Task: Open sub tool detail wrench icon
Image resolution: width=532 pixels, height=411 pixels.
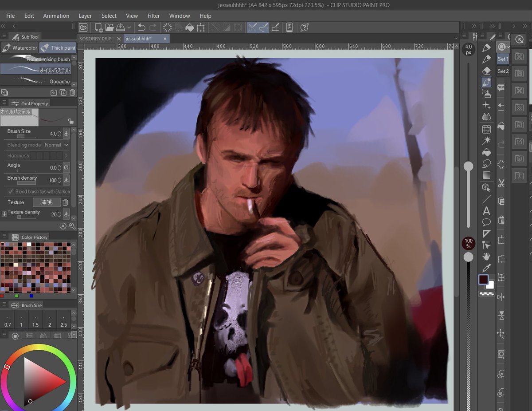Action: 72,226
